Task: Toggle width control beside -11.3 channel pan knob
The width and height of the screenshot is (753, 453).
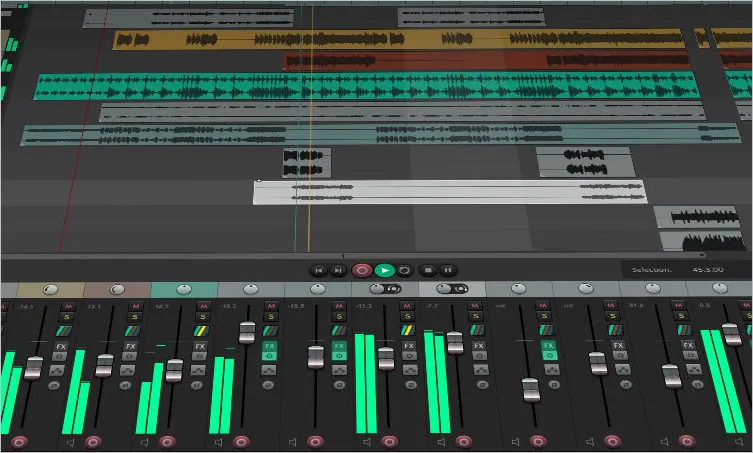Action: click(x=393, y=289)
